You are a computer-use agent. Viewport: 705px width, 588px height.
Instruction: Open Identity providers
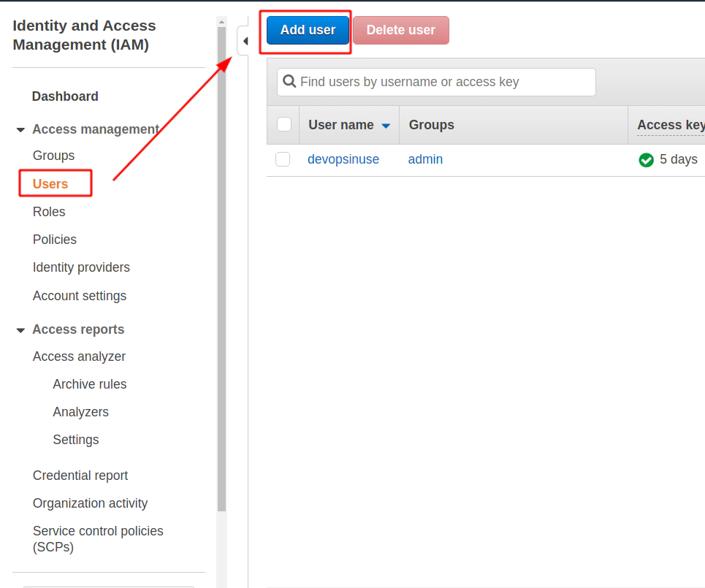click(81, 267)
